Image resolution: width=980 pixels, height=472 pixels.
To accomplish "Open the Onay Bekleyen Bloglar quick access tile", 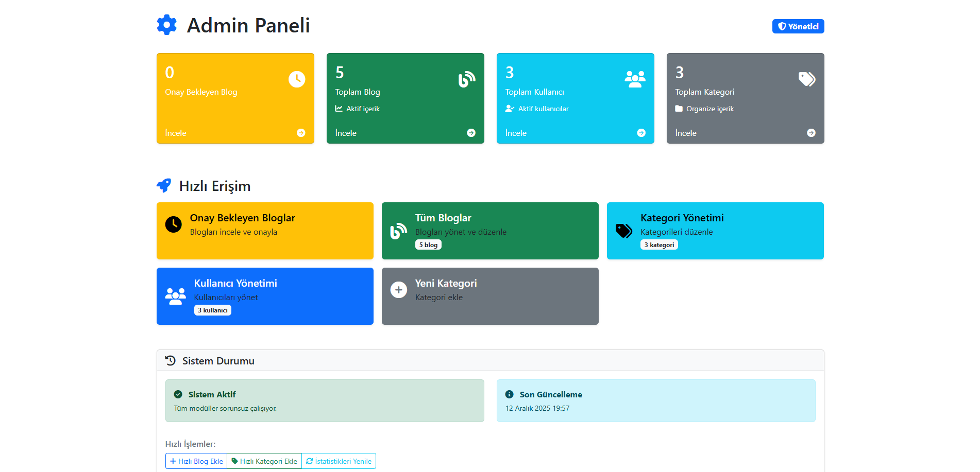I will [x=265, y=231].
